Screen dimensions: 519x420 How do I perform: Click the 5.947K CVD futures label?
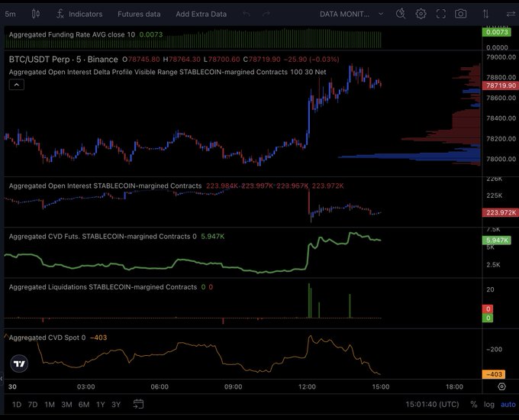[497, 240]
